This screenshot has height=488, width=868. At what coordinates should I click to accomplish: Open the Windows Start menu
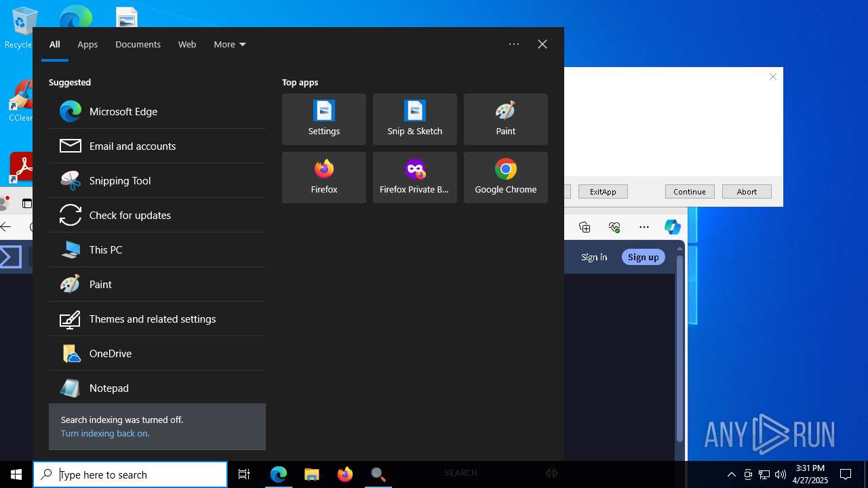coord(16,474)
